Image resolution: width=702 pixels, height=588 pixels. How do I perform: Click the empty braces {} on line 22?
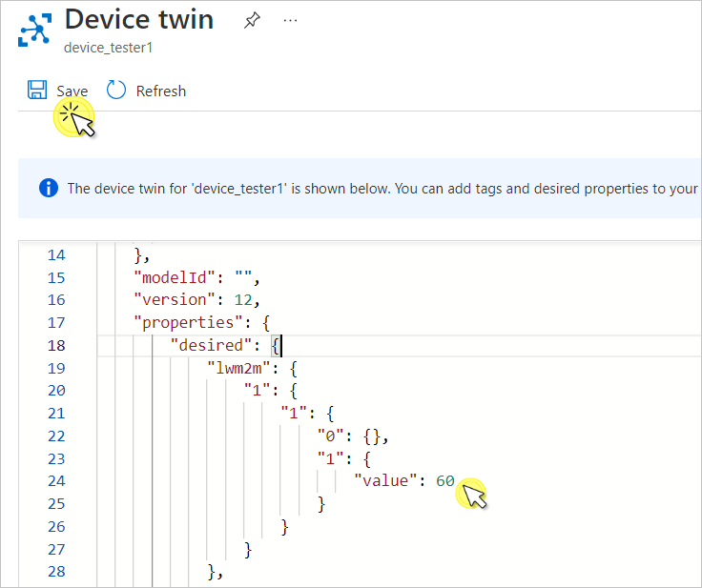click(x=372, y=436)
